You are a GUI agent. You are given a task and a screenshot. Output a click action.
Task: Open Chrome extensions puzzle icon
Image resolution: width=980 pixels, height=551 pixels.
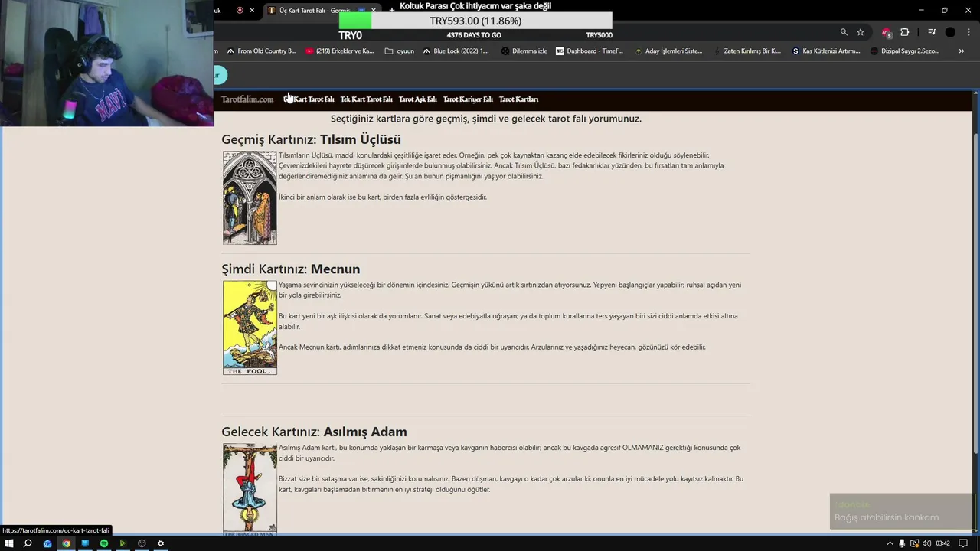(x=905, y=32)
